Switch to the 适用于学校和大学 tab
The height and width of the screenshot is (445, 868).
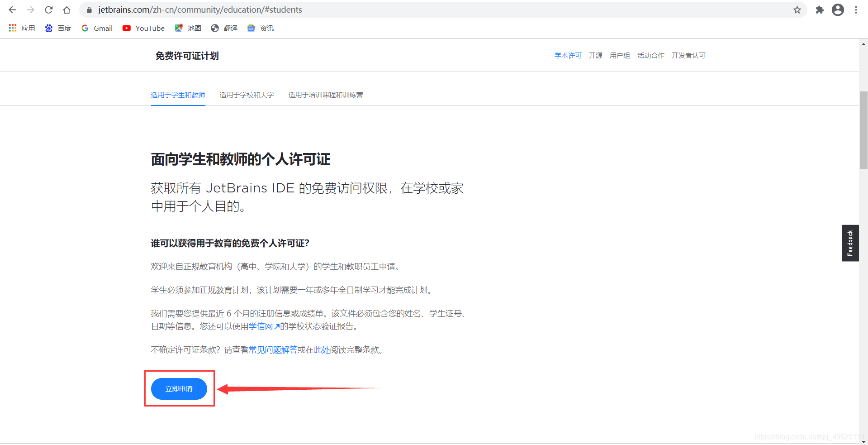click(x=247, y=95)
